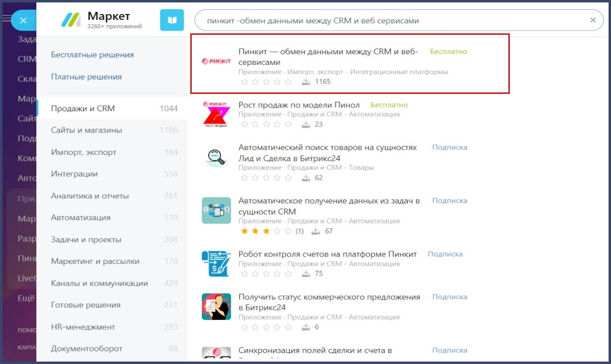
Task: Click inside the Market search input field
Action: (387, 21)
